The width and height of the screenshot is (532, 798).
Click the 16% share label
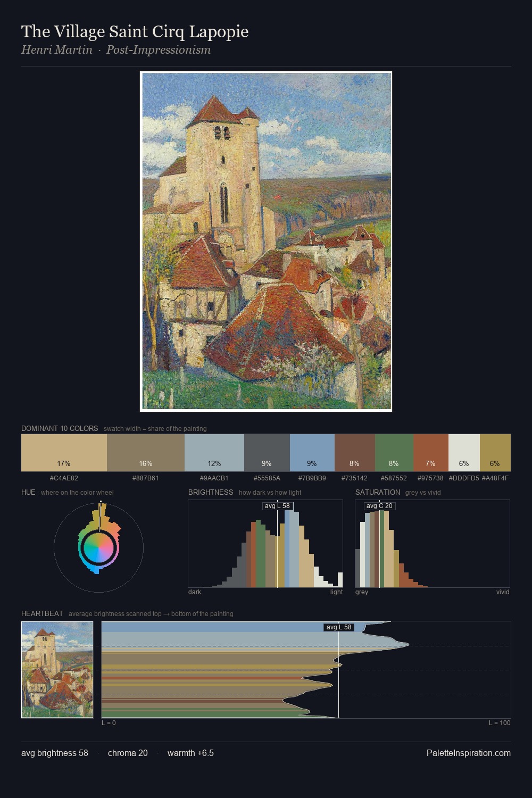146,463
